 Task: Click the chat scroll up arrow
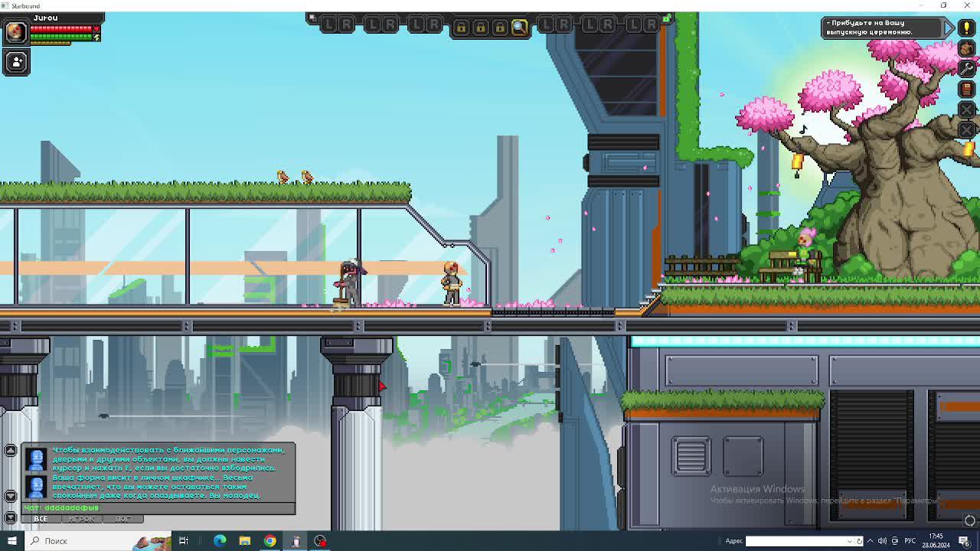point(11,451)
